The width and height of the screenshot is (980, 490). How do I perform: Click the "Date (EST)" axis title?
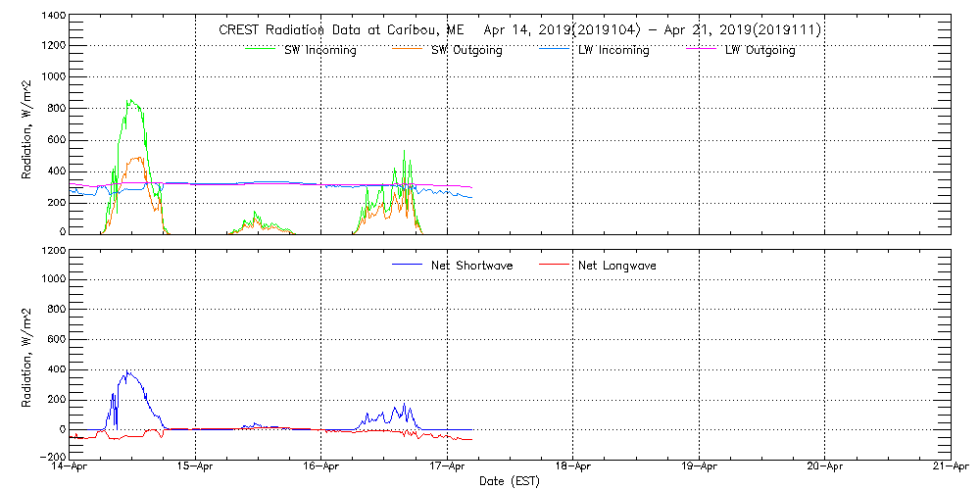point(509,481)
